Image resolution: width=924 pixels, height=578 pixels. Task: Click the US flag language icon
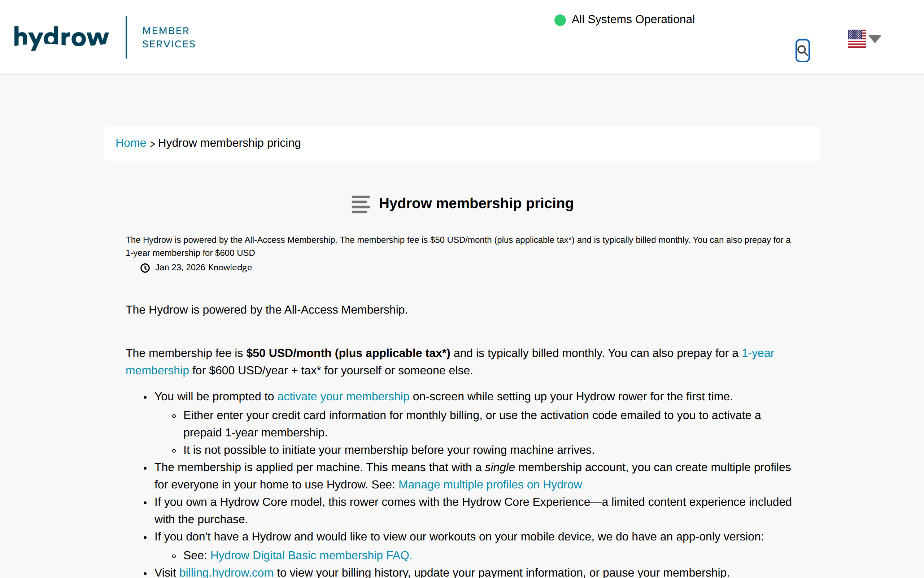tap(857, 39)
